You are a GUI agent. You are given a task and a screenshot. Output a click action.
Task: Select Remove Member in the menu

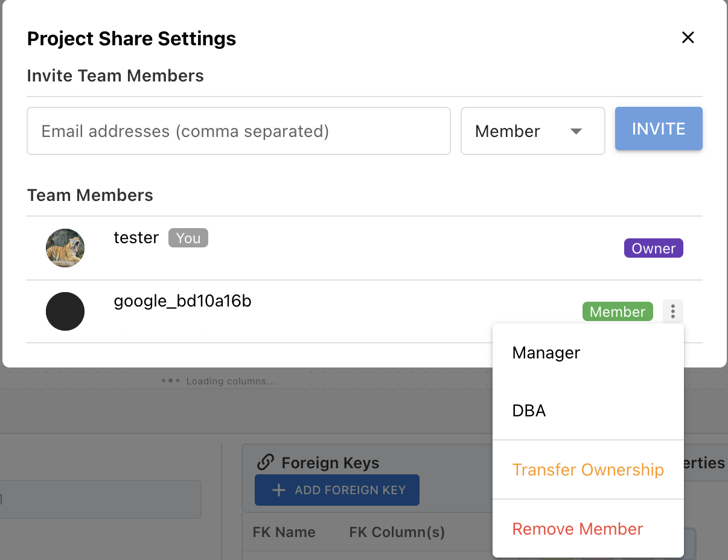pos(588,529)
